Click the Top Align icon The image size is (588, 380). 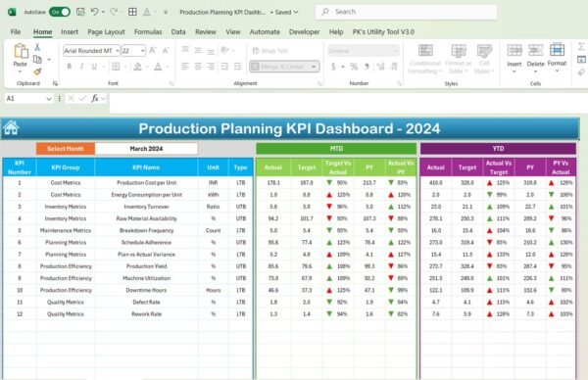pyautogui.click(x=185, y=50)
